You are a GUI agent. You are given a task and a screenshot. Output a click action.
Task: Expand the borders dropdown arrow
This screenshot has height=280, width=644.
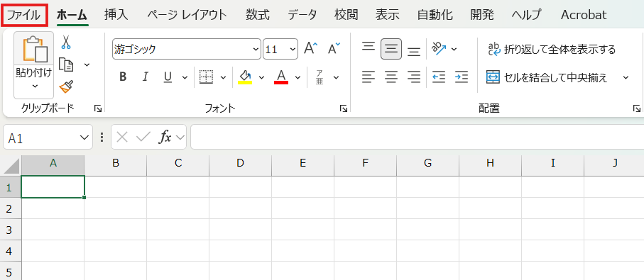click(x=223, y=77)
